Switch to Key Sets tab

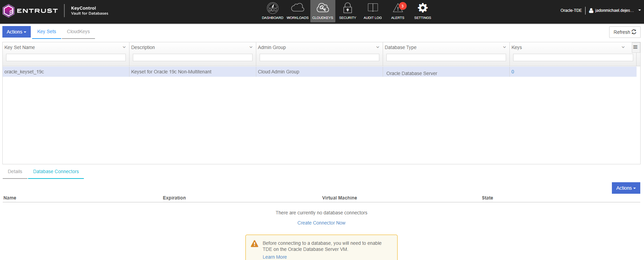point(47,32)
